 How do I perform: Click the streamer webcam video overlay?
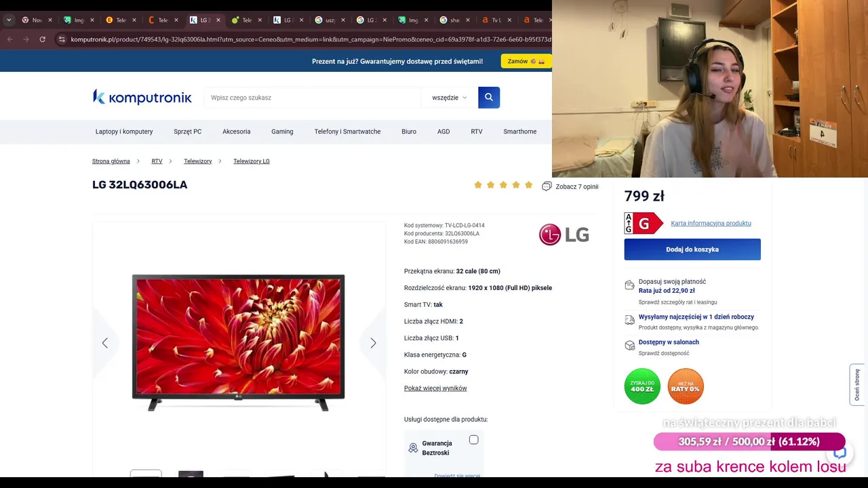pos(710,89)
